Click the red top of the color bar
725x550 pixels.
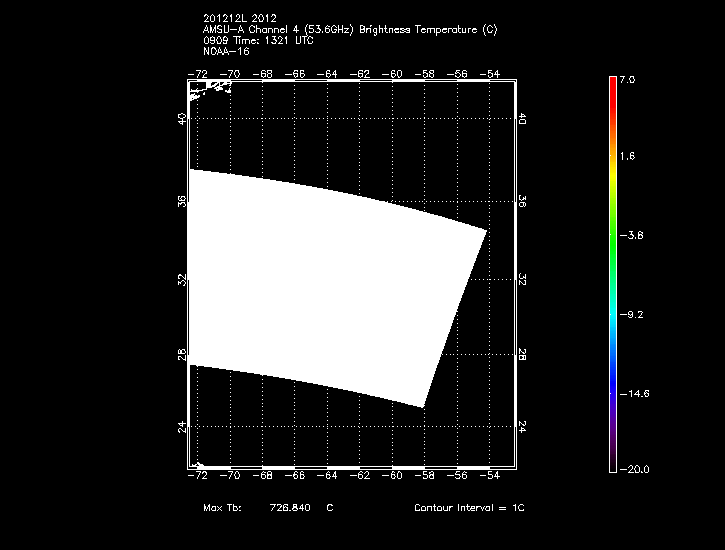[613, 83]
